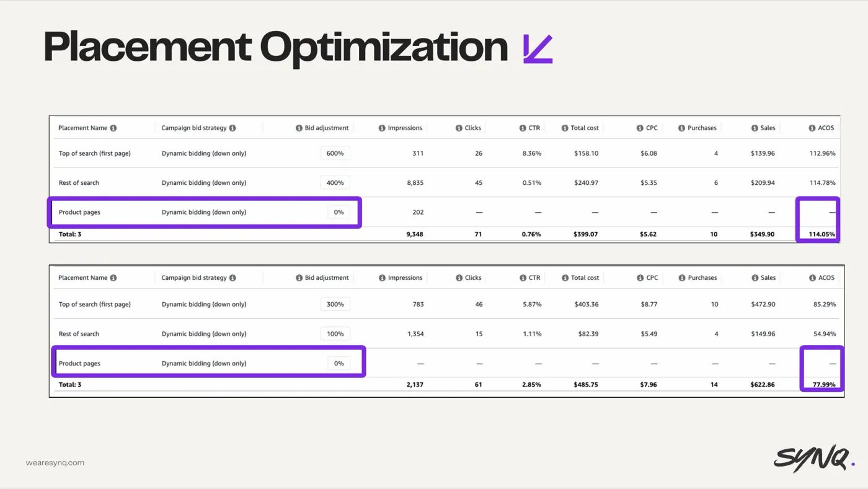Click info icon before Bid adjustment in lower table
The image size is (868, 489).
tap(299, 278)
